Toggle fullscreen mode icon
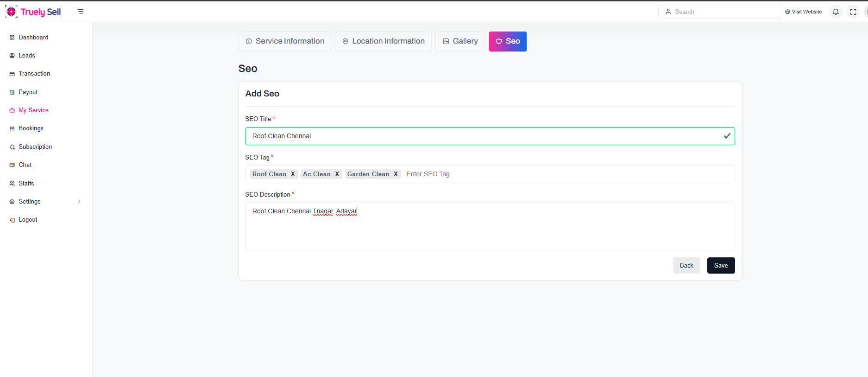Viewport: 868px width, 377px height. coord(853,12)
